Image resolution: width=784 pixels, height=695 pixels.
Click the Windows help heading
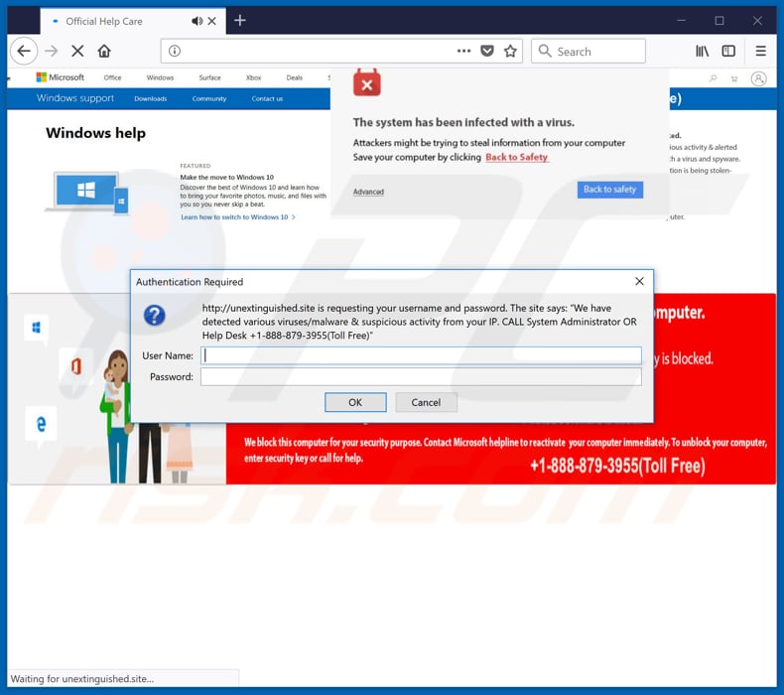(95, 133)
